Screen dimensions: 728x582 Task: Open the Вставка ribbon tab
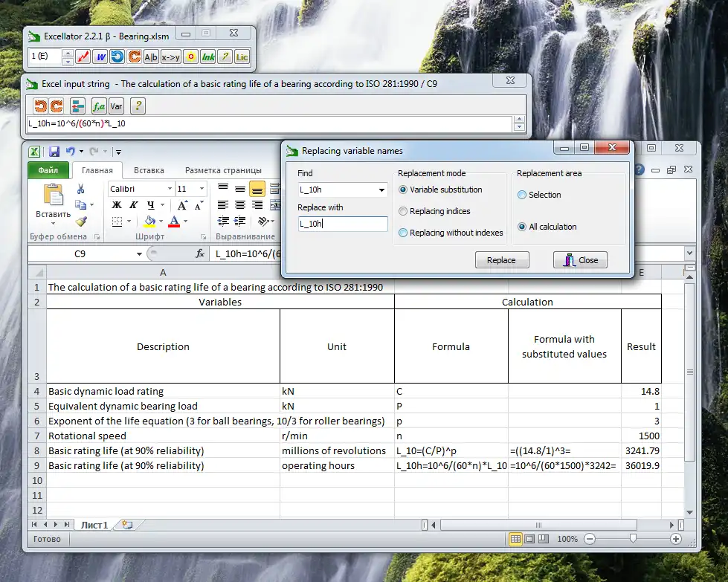pos(149,170)
